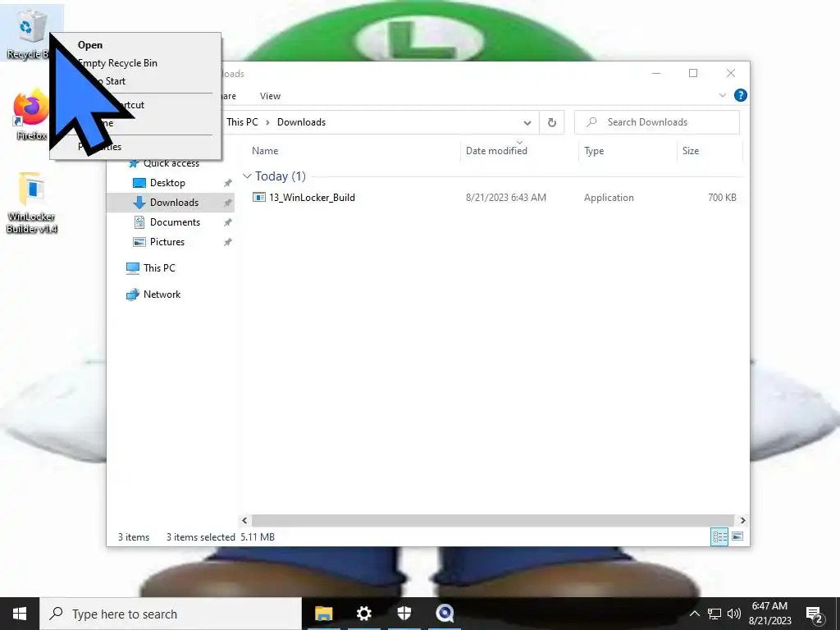This screenshot has height=630, width=840.
Task: Open the Windows Start menu
Action: 20,614
